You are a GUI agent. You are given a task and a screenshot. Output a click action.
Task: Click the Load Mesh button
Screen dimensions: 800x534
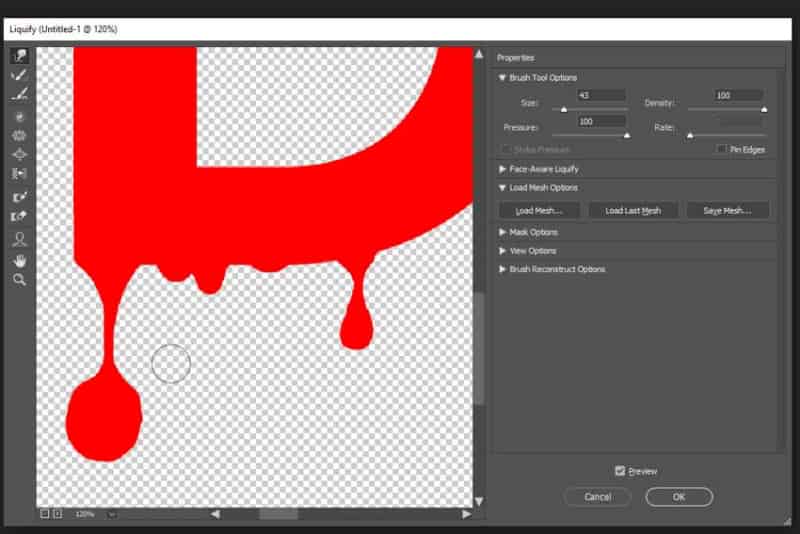coord(539,210)
